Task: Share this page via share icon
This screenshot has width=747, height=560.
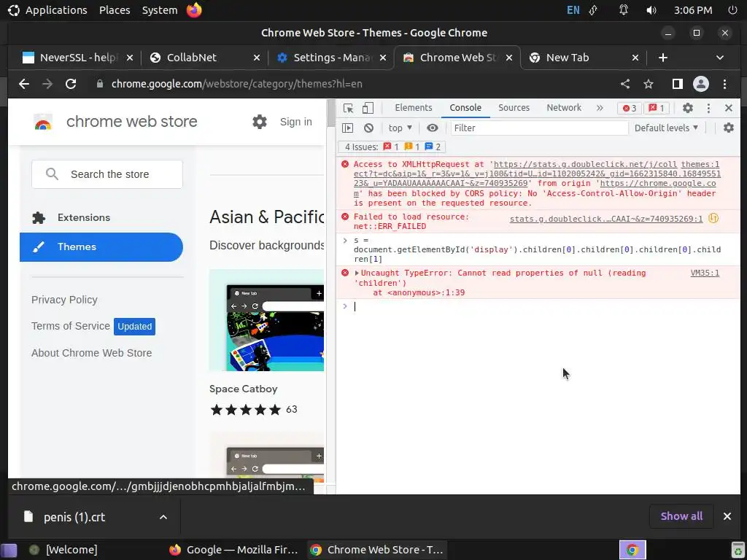Action: pos(625,84)
